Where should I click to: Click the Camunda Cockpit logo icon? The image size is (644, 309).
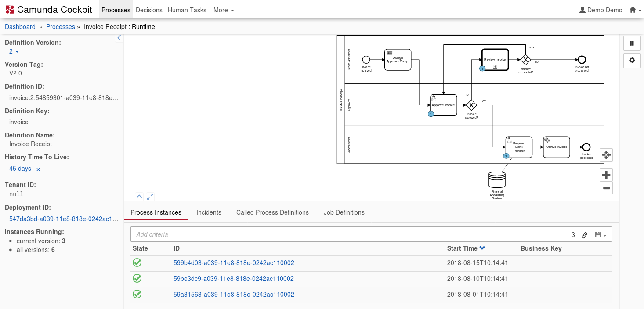[10, 10]
